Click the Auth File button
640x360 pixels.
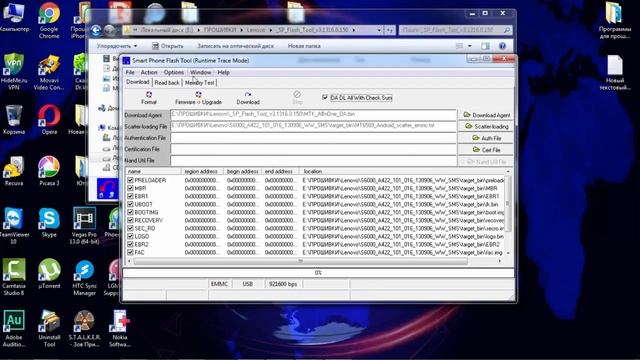point(486,138)
